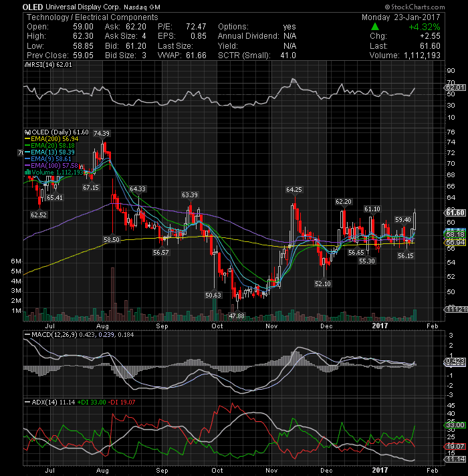The width and height of the screenshot is (468, 476).
Task: Click the volume bars icon in legend
Action: pyautogui.click(x=27, y=172)
